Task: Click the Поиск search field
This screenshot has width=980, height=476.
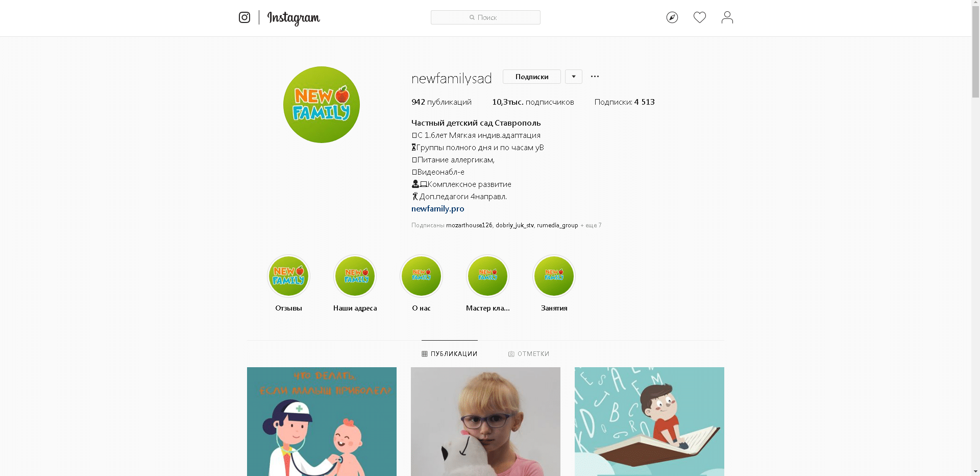Action: [485, 17]
